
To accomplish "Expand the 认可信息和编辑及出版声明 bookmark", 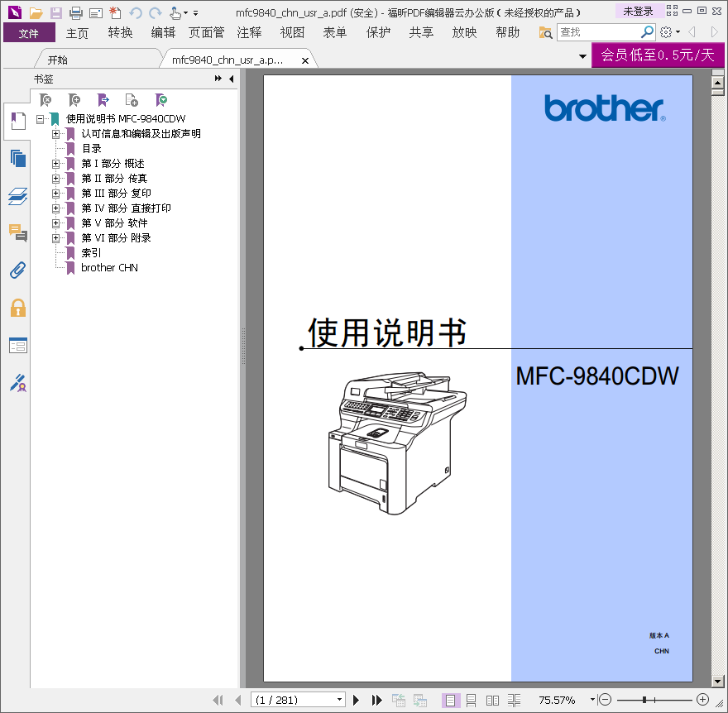I will click(55, 134).
